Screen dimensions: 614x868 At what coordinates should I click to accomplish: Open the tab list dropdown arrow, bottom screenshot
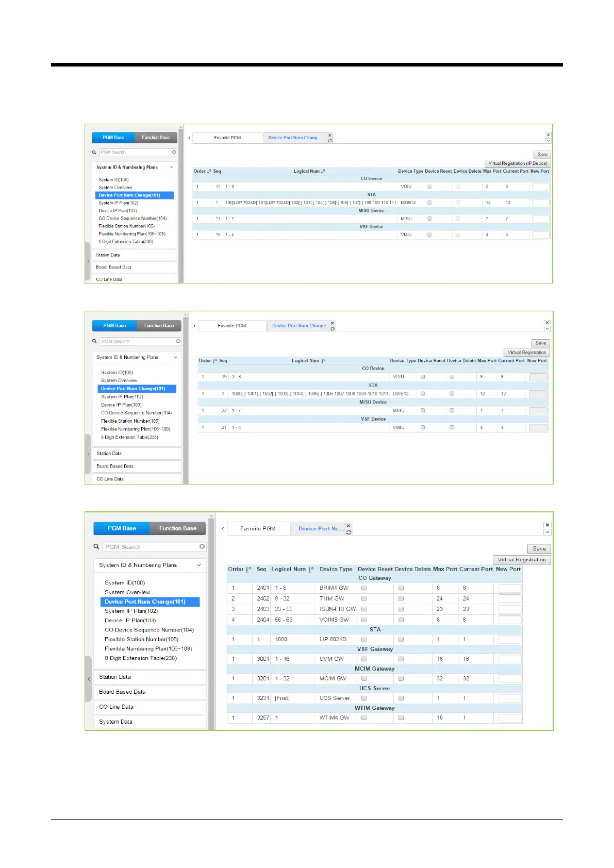coord(547,532)
